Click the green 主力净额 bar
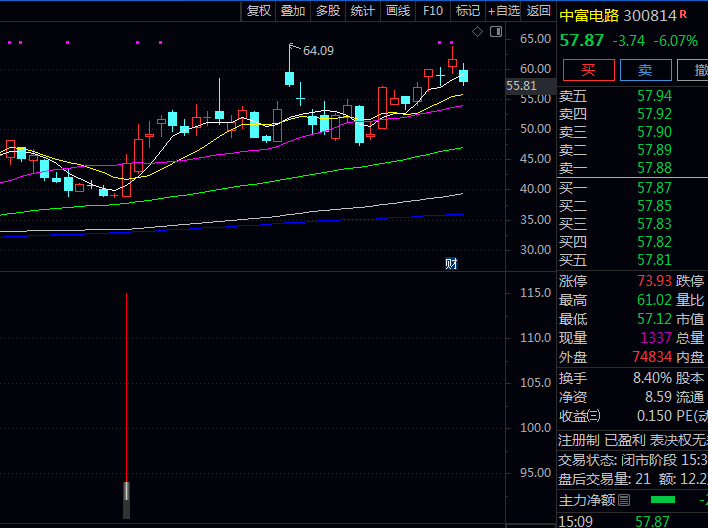The width and height of the screenshot is (708, 528). pyautogui.click(x=663, y=500)
